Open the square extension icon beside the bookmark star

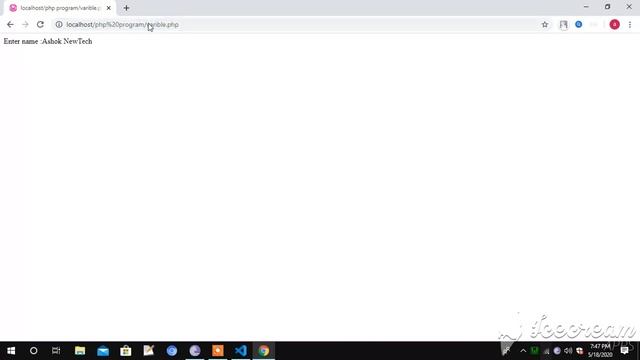[564, 24]
